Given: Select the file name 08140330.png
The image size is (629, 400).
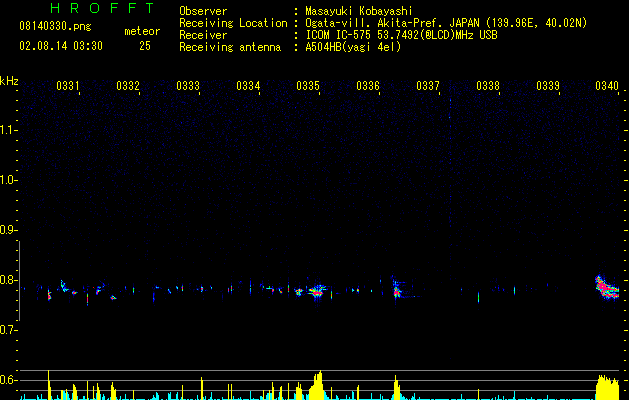Looking at the screenshot, I should [x=55, y=27].
